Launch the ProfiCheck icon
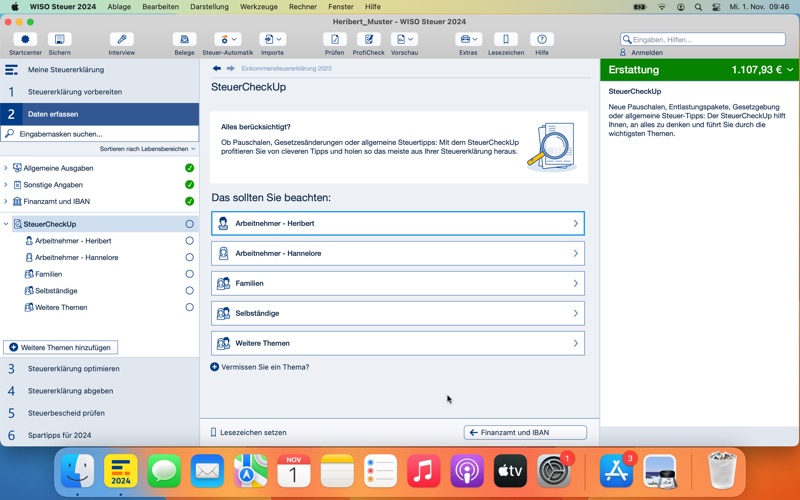The image size is (800, 500). (368, 39)
